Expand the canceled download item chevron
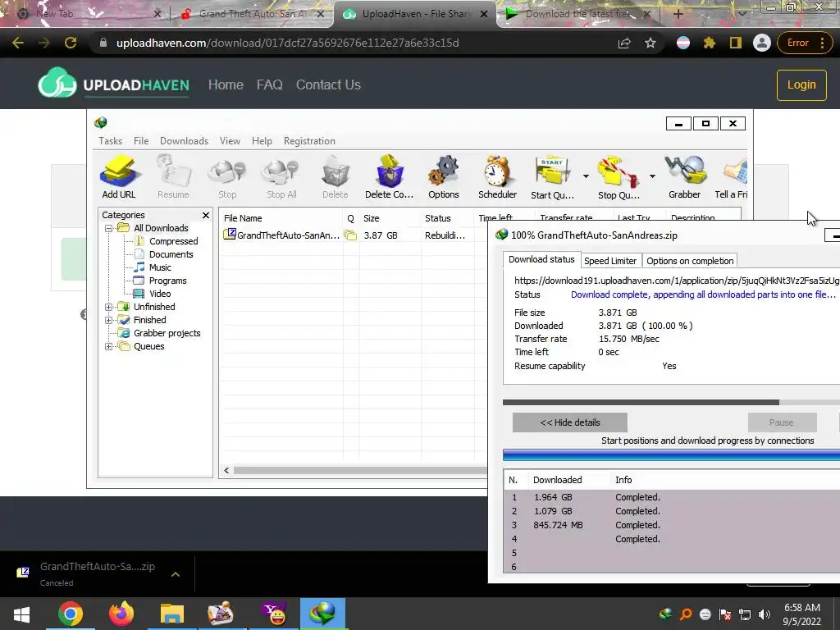Image resolution: width=840 pixels, height=630 pixels. click(176, 574)
